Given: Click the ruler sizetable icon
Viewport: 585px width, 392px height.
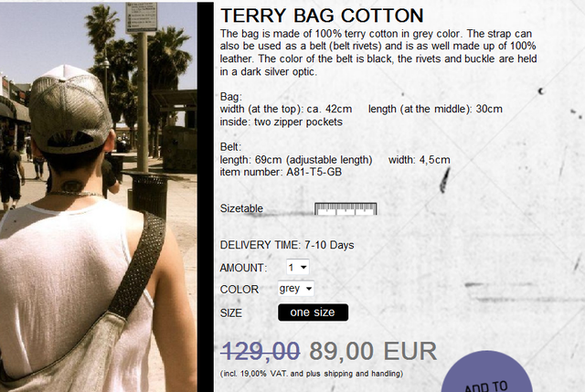Looking at the screenshot, I should 346,208.
